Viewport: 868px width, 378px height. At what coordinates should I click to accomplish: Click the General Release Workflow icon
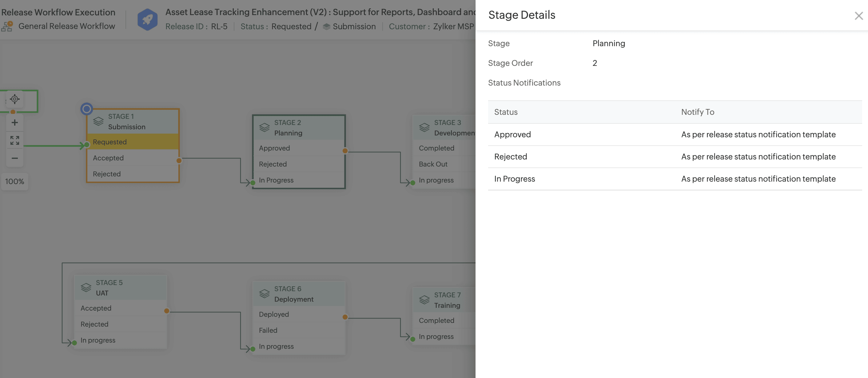point(7,26)
